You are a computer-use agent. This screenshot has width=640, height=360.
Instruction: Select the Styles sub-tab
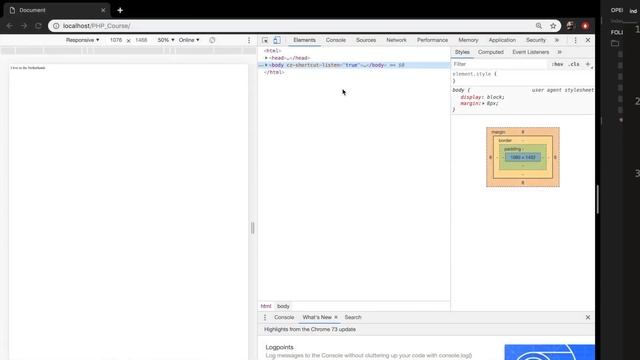[x=462, y=52]
